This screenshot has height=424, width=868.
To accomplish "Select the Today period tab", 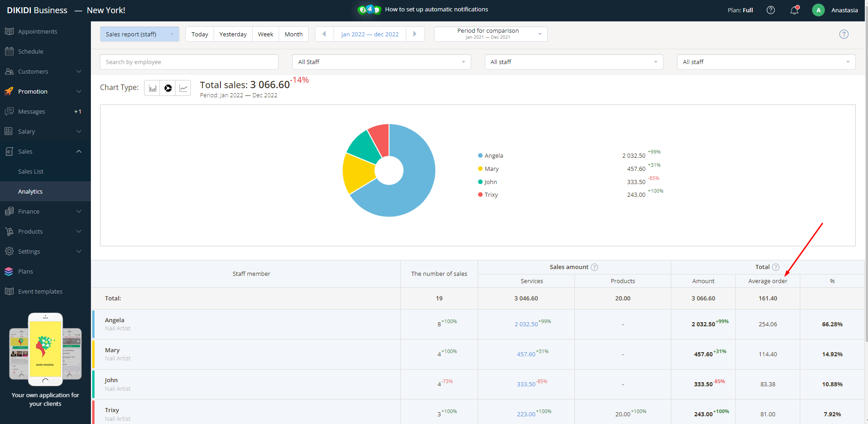I will click(x=200, y=34).
